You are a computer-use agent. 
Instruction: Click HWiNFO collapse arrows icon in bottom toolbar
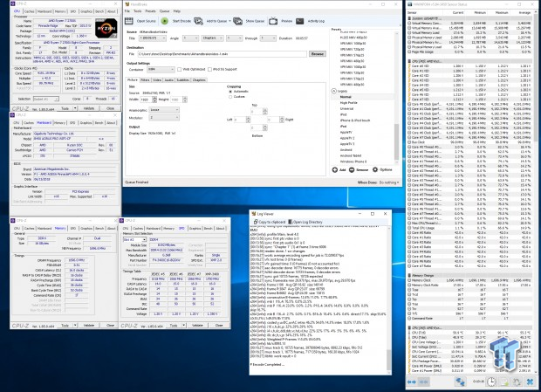tap(424, 382)
